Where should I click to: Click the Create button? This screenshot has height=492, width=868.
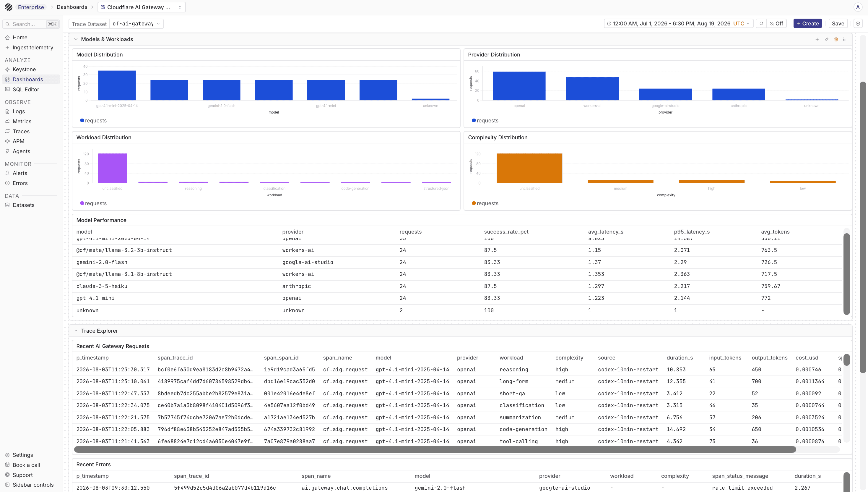[807, 24]
